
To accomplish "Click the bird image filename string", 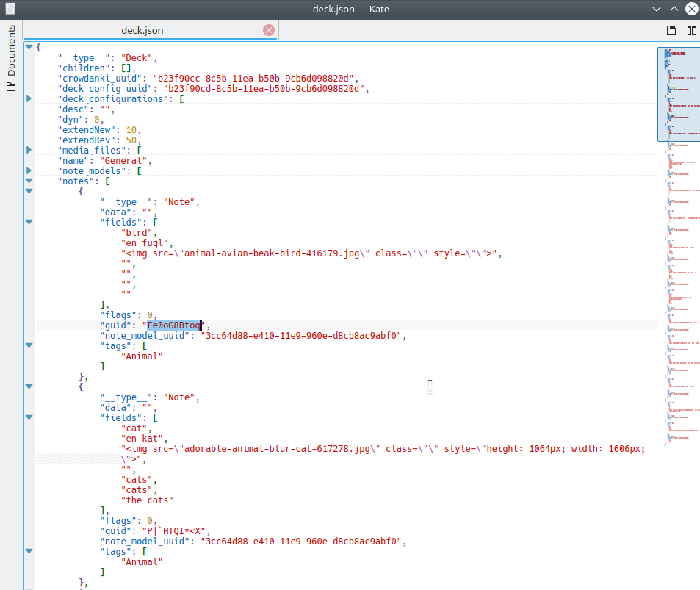I will [x=272, y=253].
